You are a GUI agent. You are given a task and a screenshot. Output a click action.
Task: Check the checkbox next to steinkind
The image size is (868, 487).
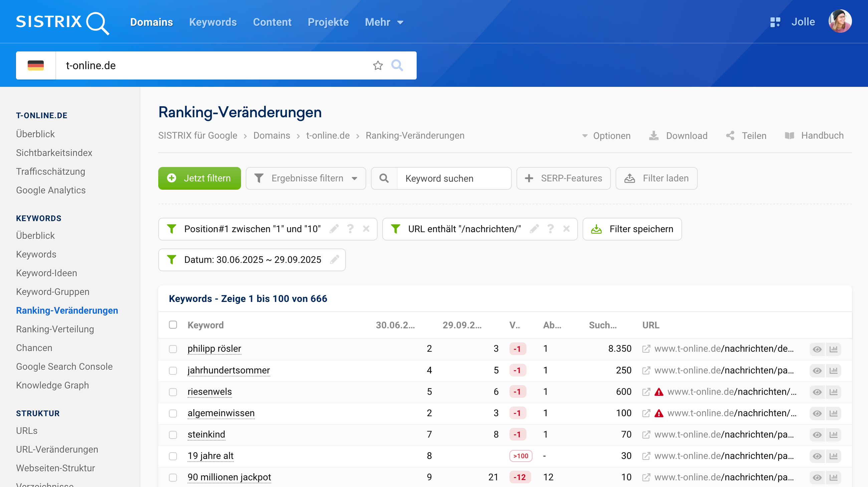click(x=173, y=435)
